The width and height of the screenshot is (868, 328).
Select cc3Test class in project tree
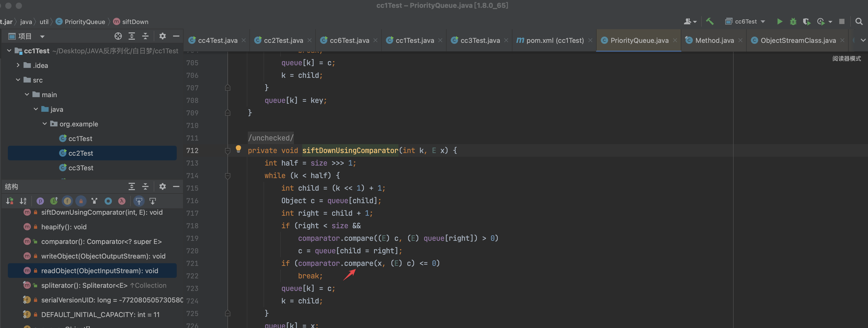click(81, 168)
